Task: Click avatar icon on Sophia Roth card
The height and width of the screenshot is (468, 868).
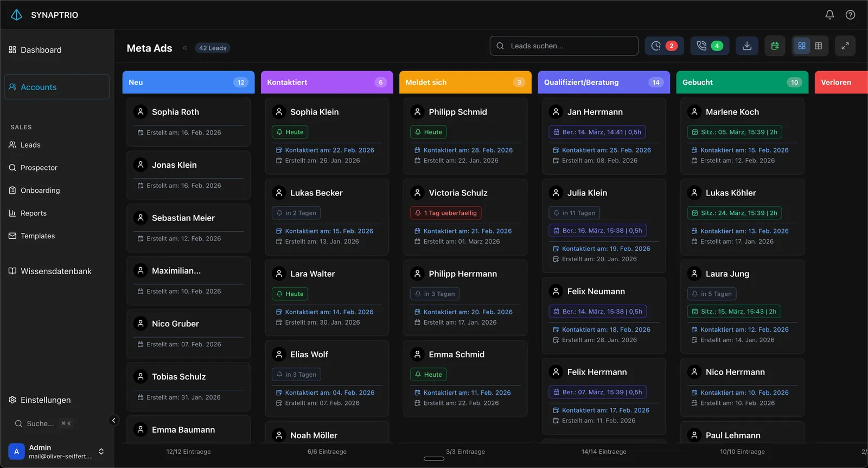Action: (141, 112)
